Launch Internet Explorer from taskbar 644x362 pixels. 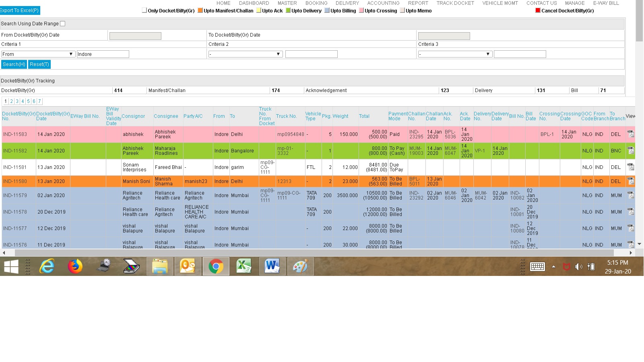click(47, 266)
